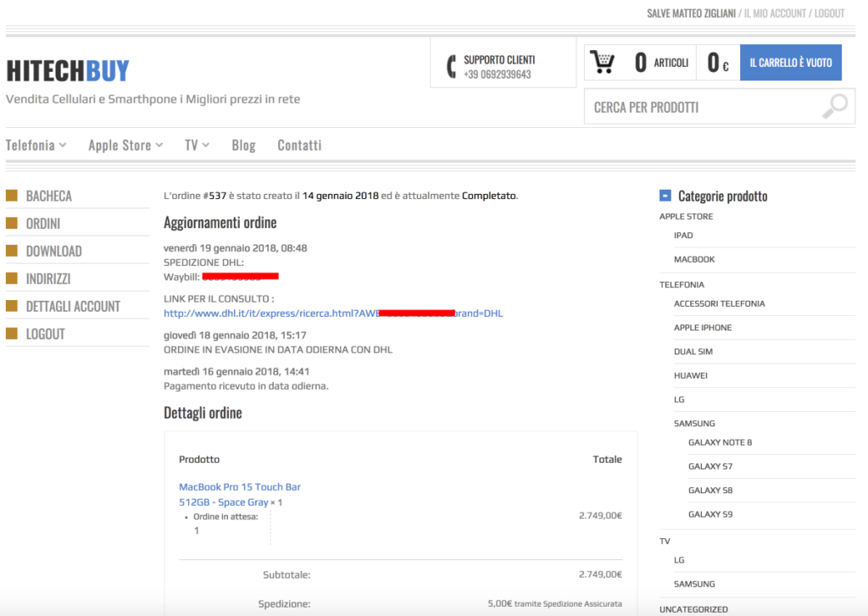
Task: Open ORDINI in account sidebar
Action: (43, 224)
